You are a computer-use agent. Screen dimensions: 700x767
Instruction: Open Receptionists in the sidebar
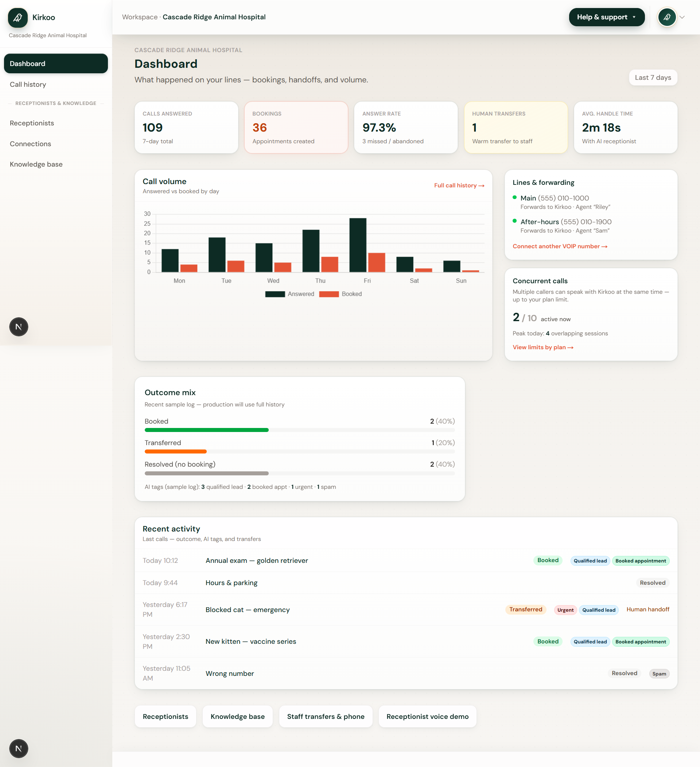point(56,123)
